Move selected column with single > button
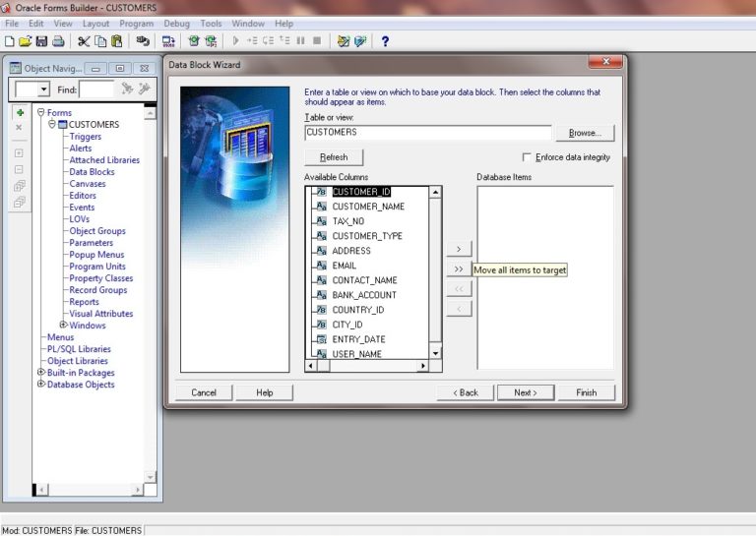 click(459, 249)
